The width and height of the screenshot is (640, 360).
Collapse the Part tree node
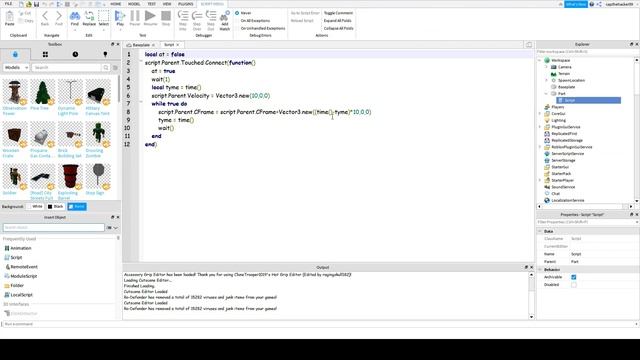[547, 93]
